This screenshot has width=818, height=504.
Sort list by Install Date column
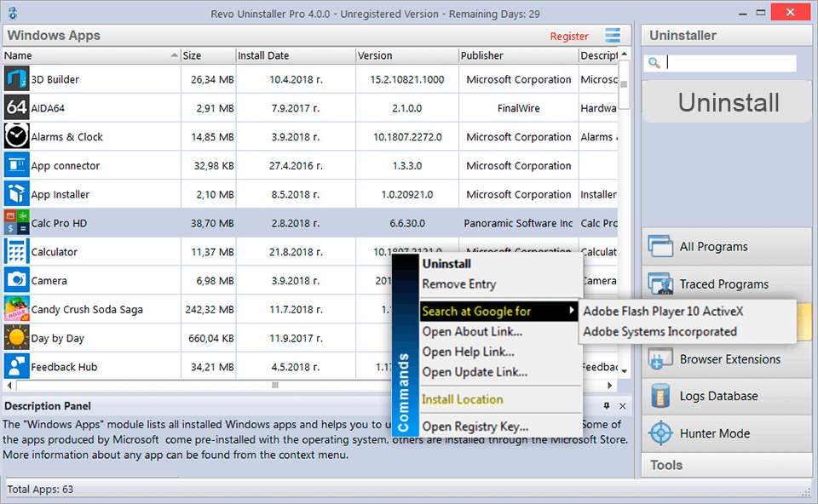coord(296,55)
